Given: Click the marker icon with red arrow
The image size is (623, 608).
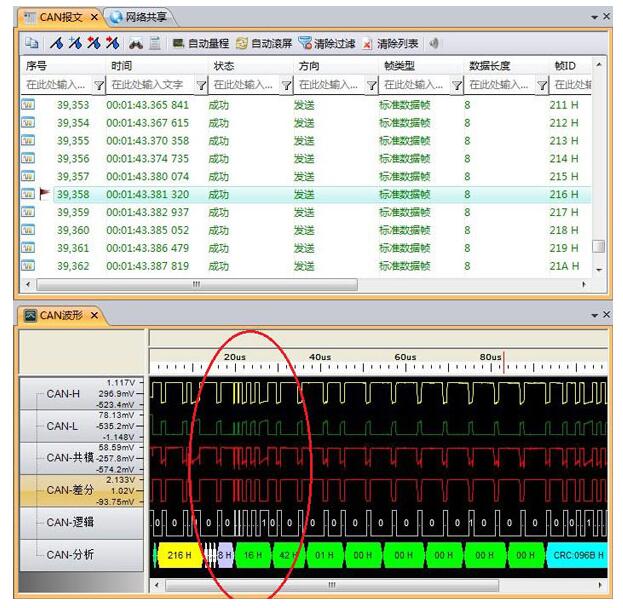Looking at the screenshot, I should coord(112,43).
